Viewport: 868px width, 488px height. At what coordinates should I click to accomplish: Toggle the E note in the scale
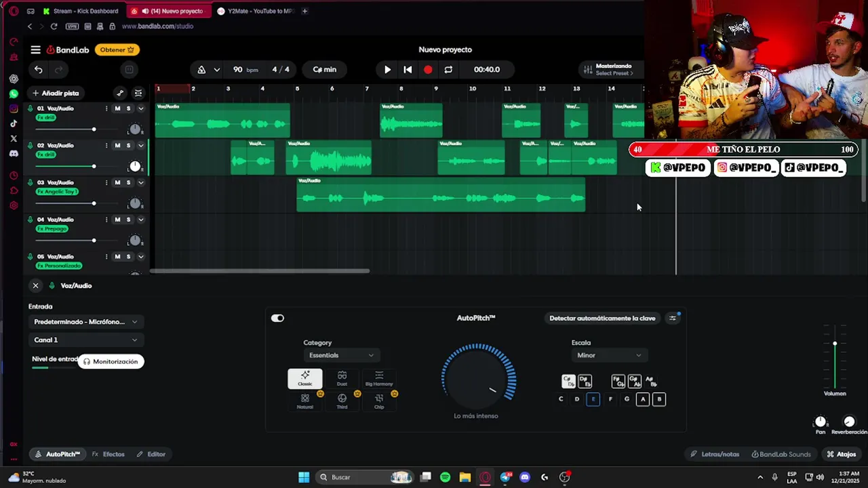pyautogui.click(x=593, y=399)
